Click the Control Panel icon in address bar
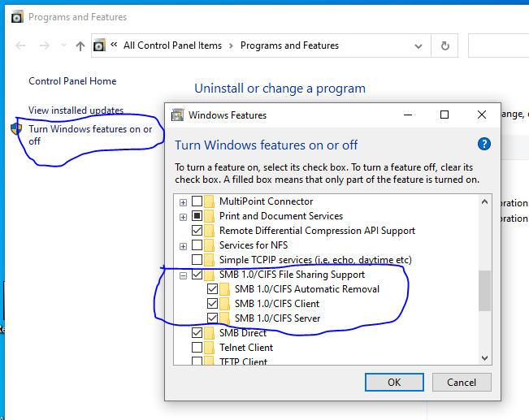Screen dimensions: 529x420 click(x=99, y=46)
